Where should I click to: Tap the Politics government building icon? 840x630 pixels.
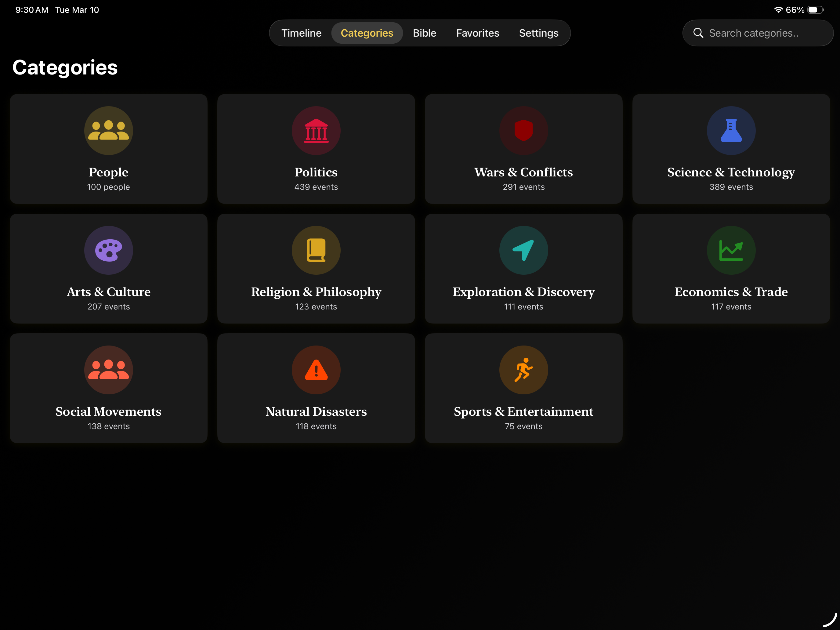pos(316,130)
